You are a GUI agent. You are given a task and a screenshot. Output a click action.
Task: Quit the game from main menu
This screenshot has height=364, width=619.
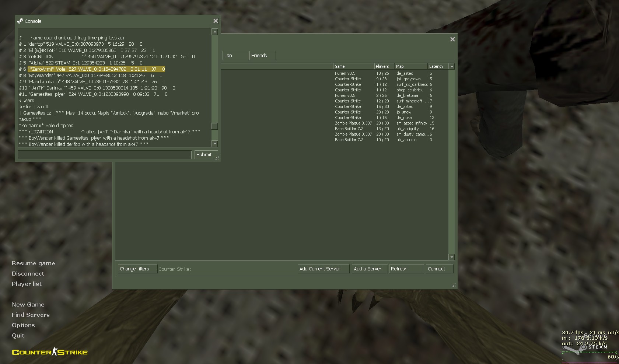[18, 336]
